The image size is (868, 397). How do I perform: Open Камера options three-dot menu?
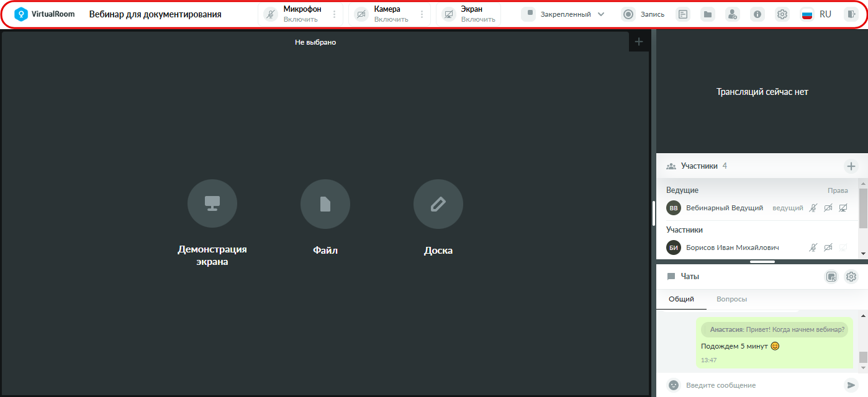pos(422,14)
